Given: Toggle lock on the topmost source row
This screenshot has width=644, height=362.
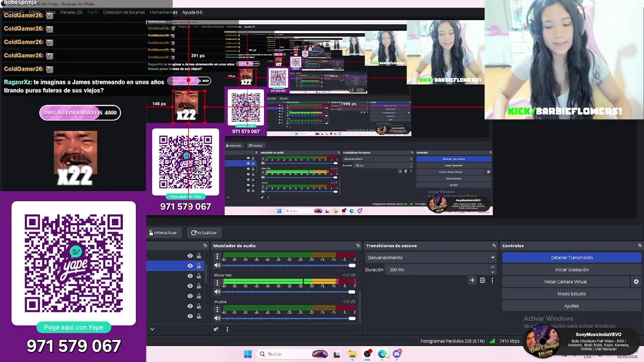Looking at the screenshot, I should point(199,255).
